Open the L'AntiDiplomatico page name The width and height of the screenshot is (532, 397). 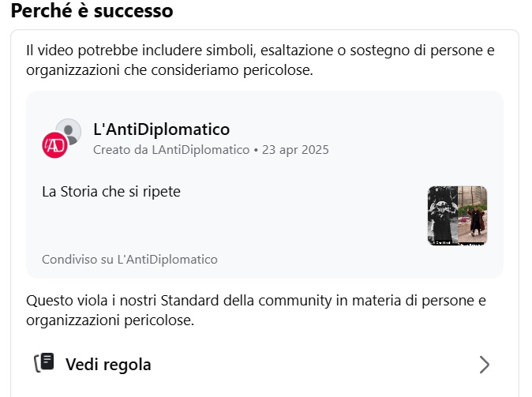(x=162, y=129)
